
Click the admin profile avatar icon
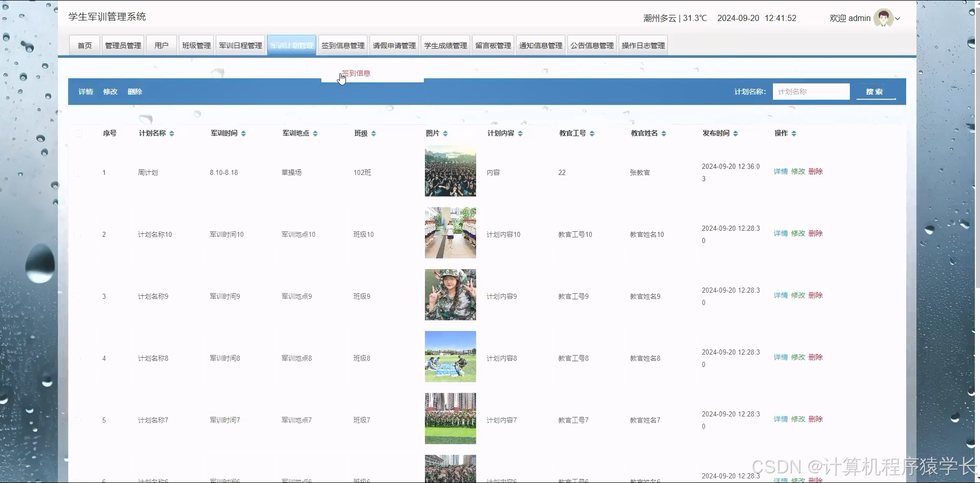click(x=883, y=18)
